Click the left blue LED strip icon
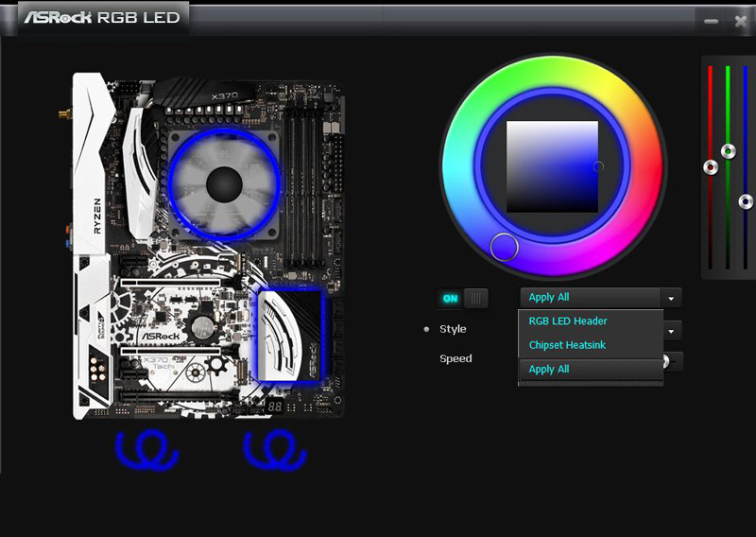This screenshot has width=756, height=537. click(x=145, y=450)
